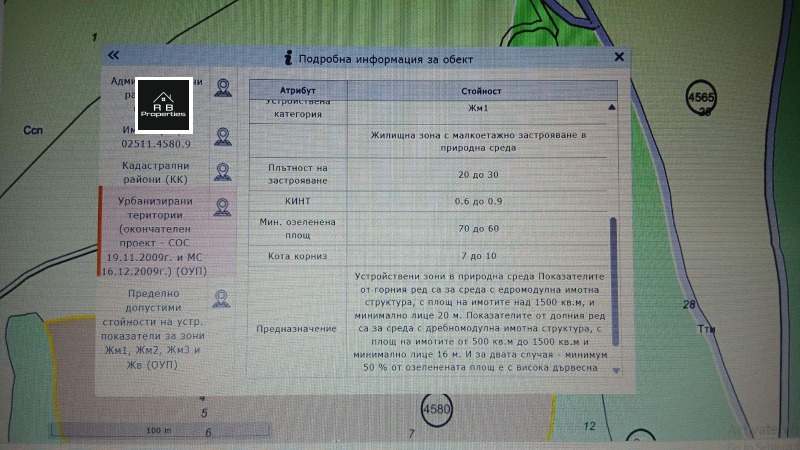Click locate icon beside Кадастрални райони (КК)
Image resolution: width=800 pixels, height=450 pixels.
222,170
